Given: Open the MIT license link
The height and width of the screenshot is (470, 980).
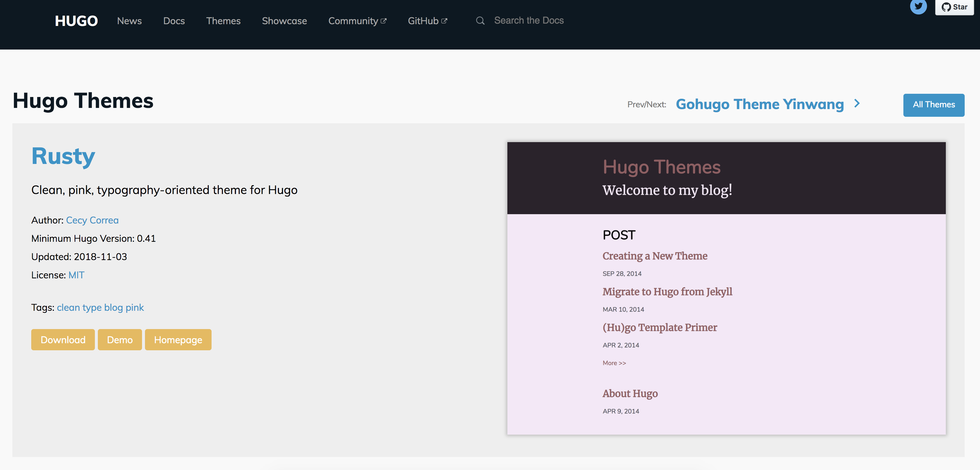Looking at the screenshot, I should coord(76,275).
